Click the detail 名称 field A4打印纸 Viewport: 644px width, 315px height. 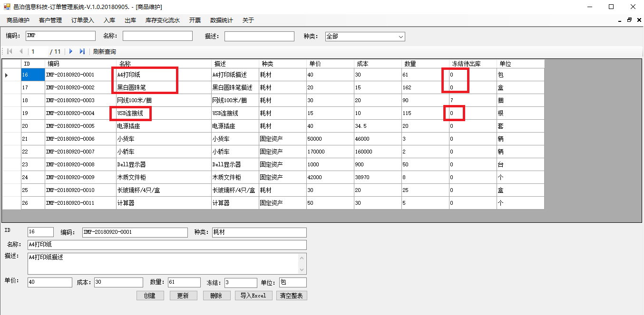pyautogui.click(x=167, y=245)
